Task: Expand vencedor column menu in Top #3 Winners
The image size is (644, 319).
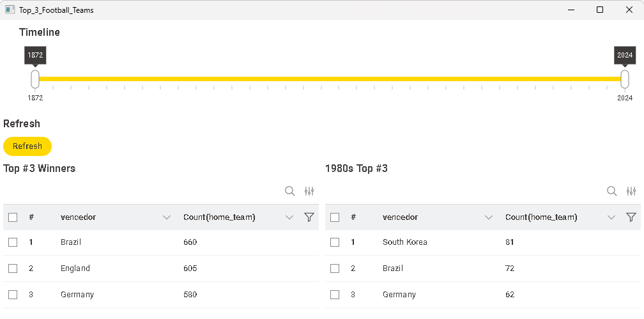Action: [x=167, y=217]
